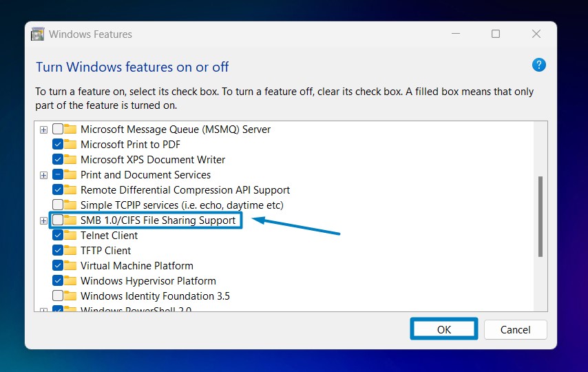Click the folder icon beside Simple TCPIP services

tap(70, 205)
